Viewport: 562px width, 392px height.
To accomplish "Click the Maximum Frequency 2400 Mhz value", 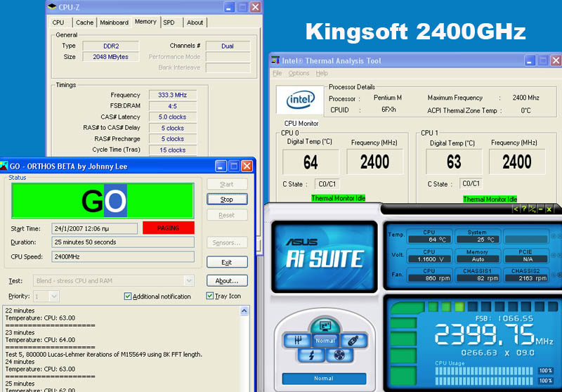I will click(x=525, y=98).
